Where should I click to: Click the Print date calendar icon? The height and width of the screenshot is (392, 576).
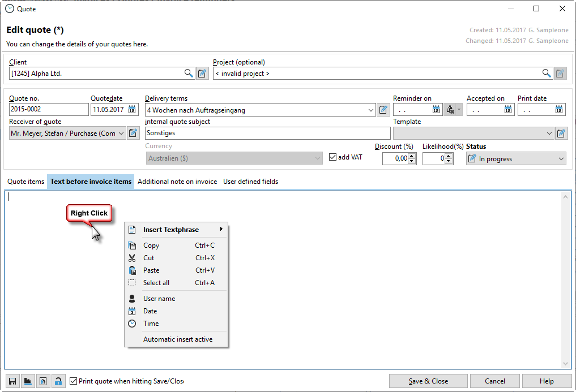point(559,110)
